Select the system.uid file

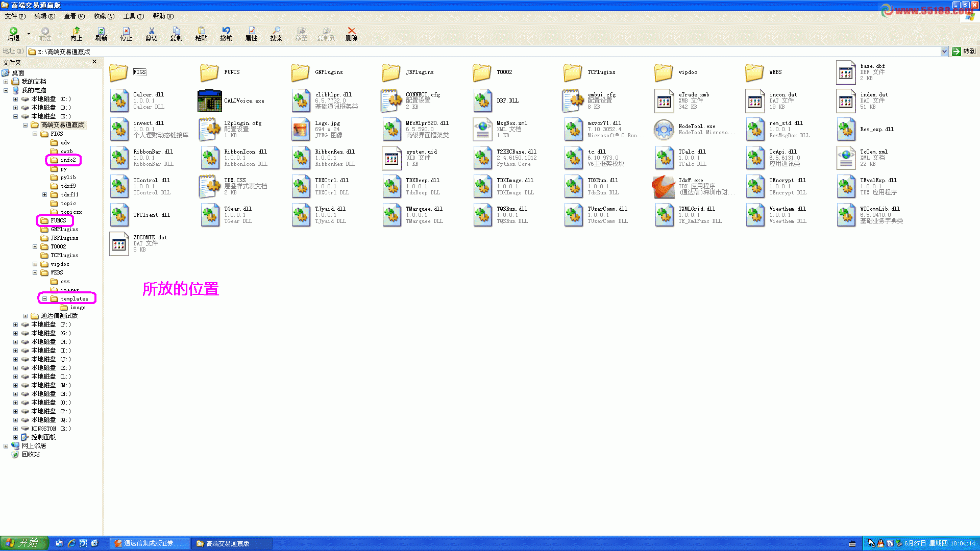(x=391, y=158)
